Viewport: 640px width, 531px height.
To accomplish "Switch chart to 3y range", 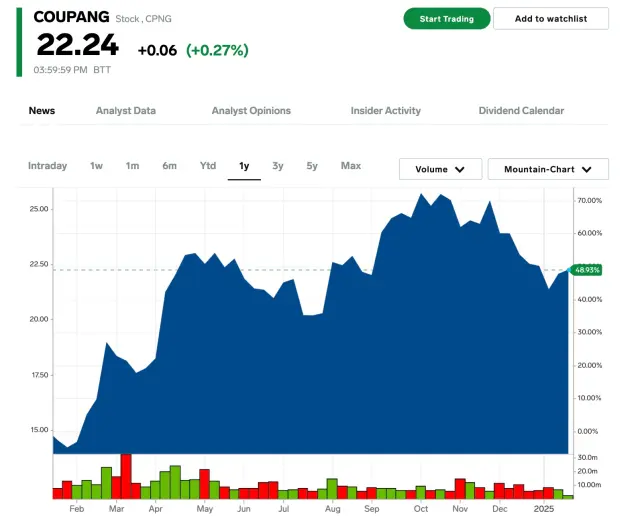I will 278,166.
